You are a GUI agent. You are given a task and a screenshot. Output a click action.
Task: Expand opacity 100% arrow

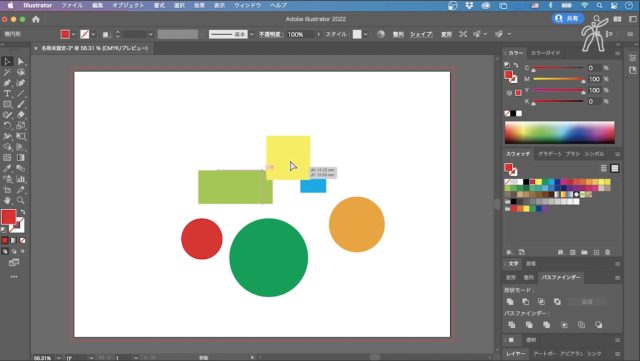point(318,34)
